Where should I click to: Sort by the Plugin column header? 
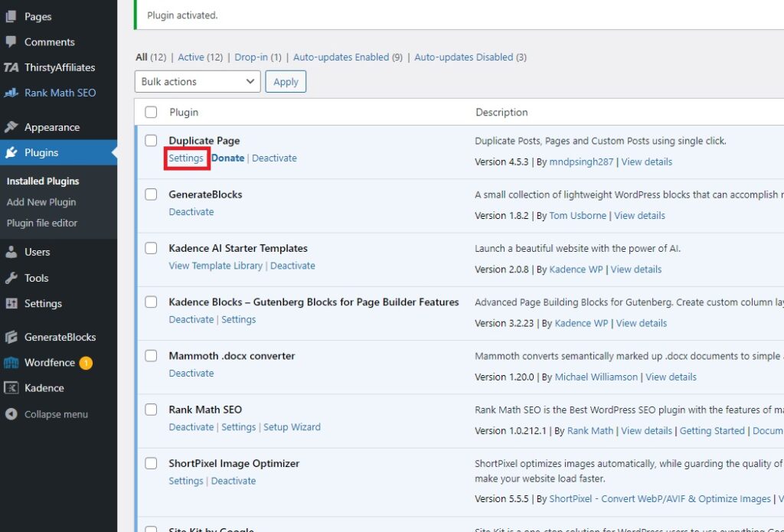[x=184, y=112]
